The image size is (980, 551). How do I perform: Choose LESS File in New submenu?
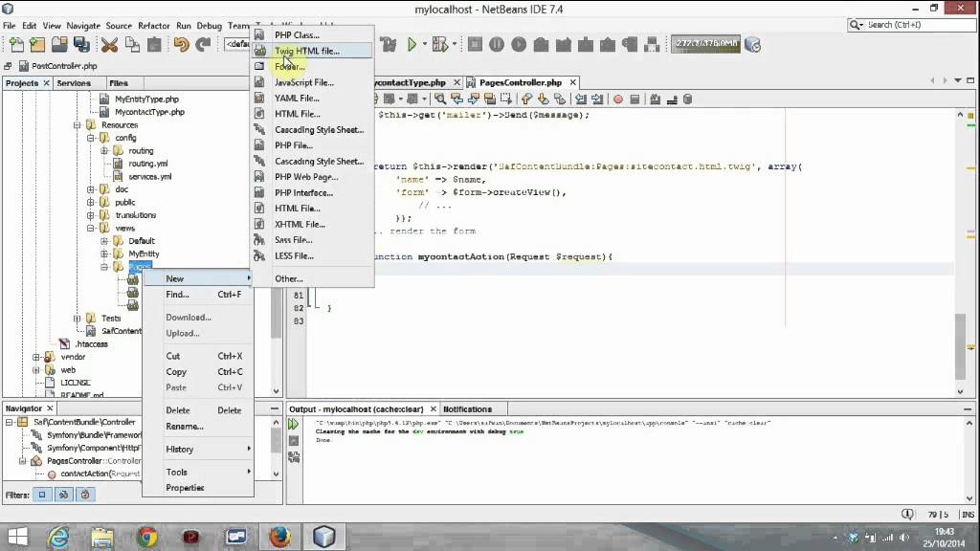[x=313, y=256]
